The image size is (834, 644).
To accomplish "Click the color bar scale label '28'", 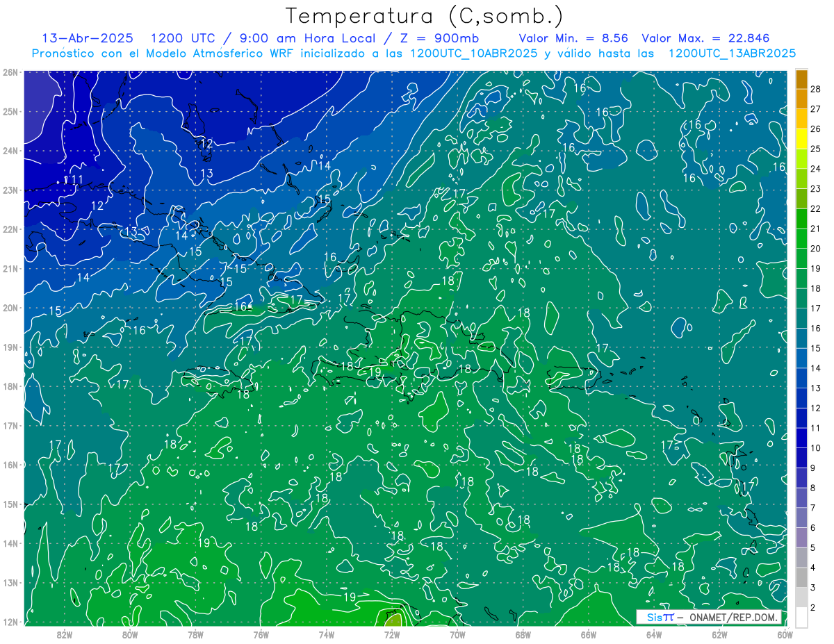I will pos(816,89).
